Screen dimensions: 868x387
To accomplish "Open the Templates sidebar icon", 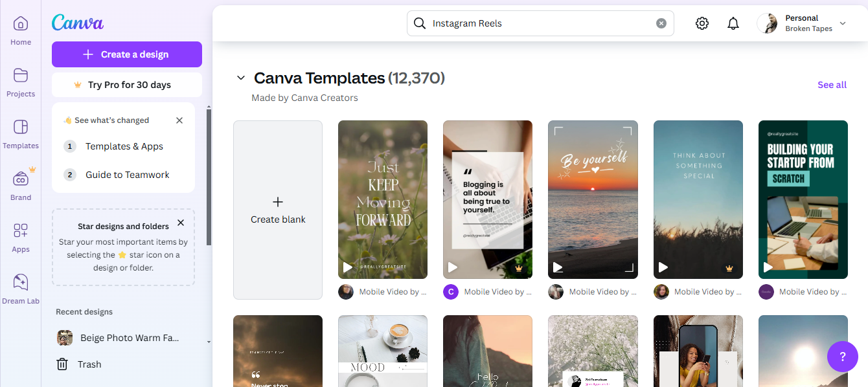I will coord(21,127).
